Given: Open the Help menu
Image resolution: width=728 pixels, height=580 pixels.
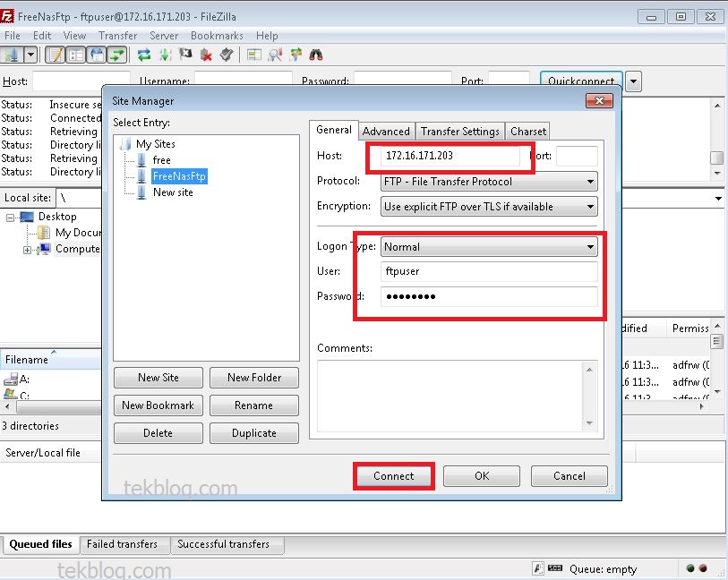Looking at the screenshot, I should tap(267, 36).
